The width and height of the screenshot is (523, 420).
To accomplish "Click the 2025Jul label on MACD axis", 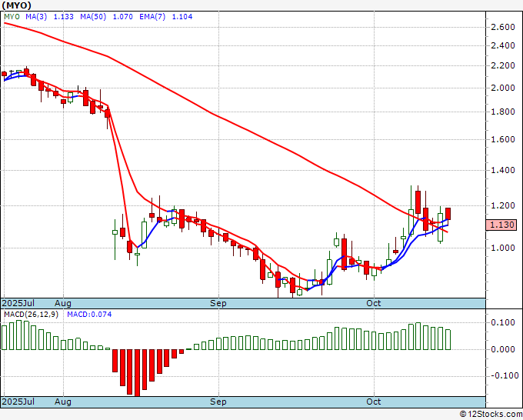I will point(18,402).
